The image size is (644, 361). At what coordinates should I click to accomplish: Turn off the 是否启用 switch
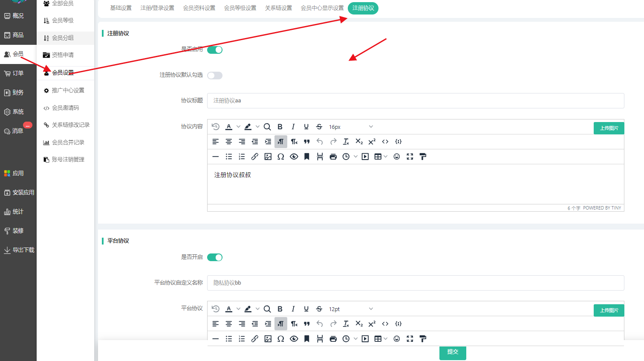pyautogui.click(x=215, y=50)
